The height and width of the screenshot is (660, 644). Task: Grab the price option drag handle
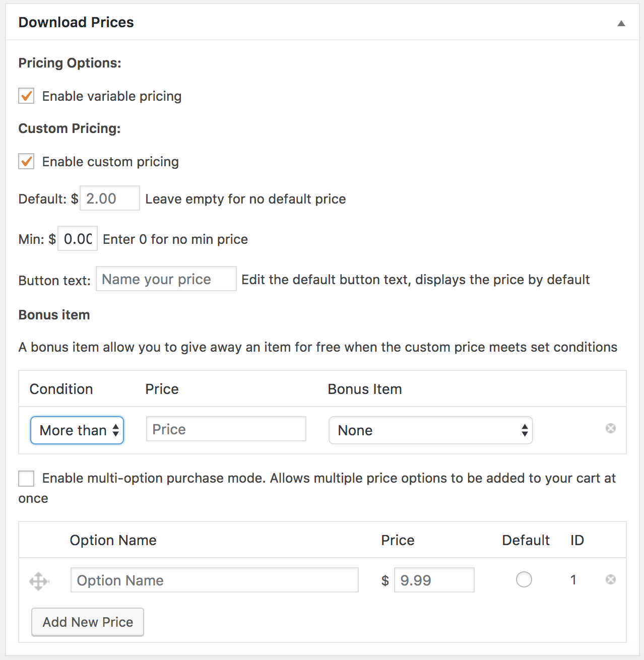coord(39,581)
